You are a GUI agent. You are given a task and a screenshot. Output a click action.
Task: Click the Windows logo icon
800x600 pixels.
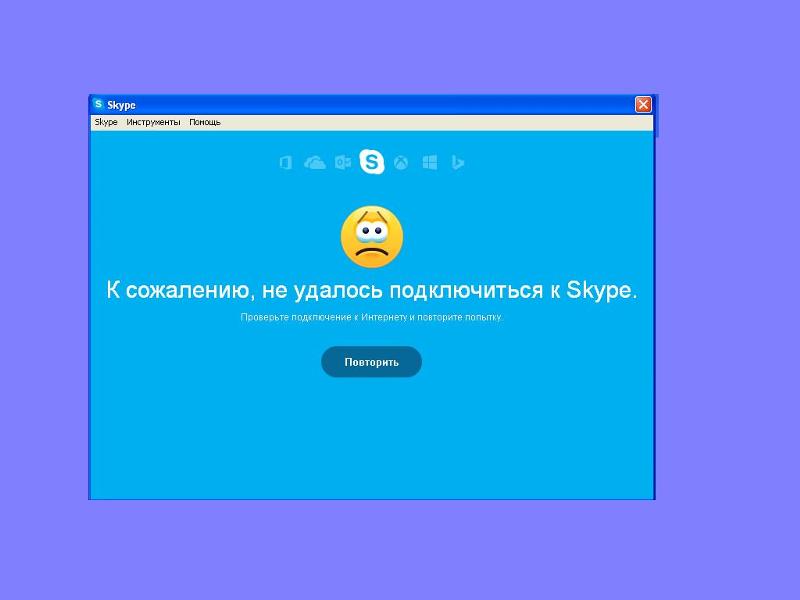[430, 162]
